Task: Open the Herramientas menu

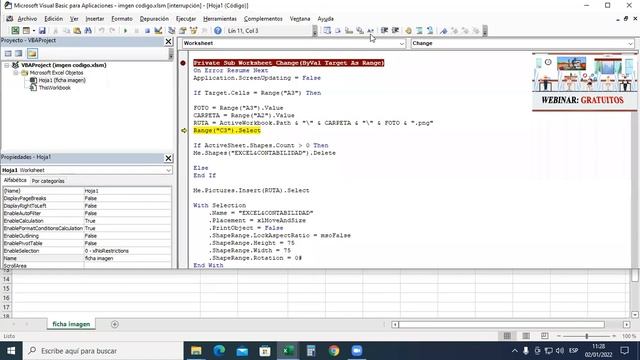Action: pyautogui.click(x=220, y=19)
